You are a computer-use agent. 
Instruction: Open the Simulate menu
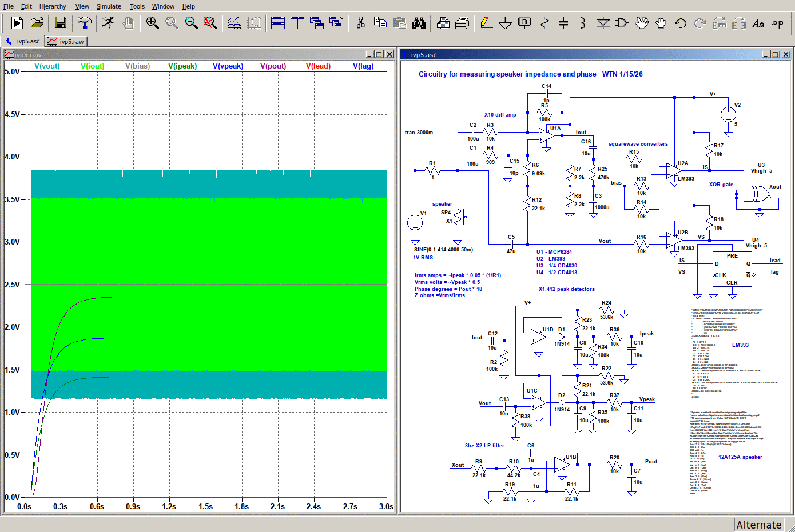click(x=109, y=6)
